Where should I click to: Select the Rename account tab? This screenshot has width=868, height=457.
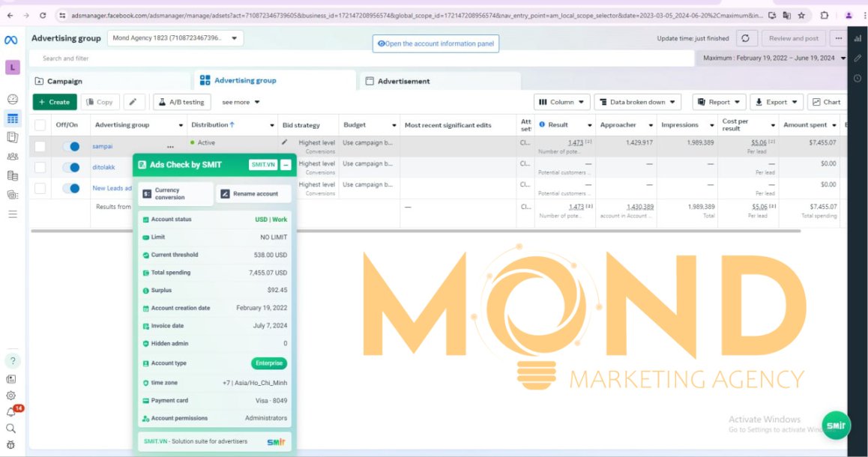[253, 193]
